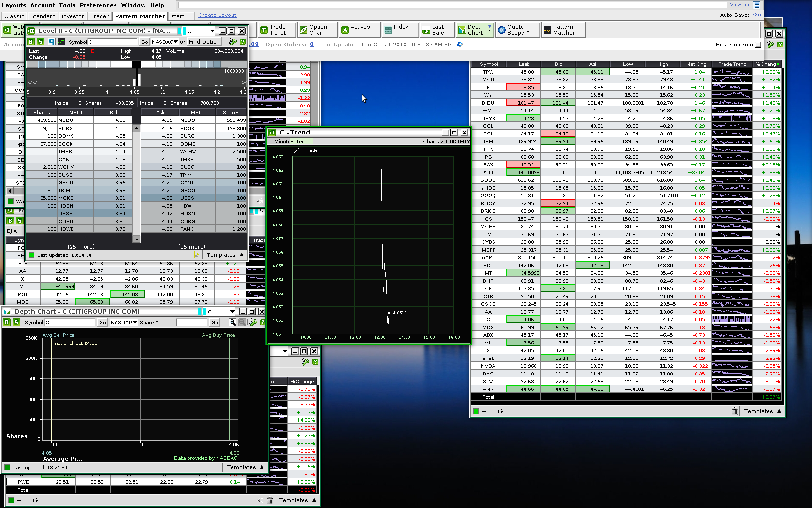
Task: Open Level II settings wrench icon
Action: click(232, 42)
